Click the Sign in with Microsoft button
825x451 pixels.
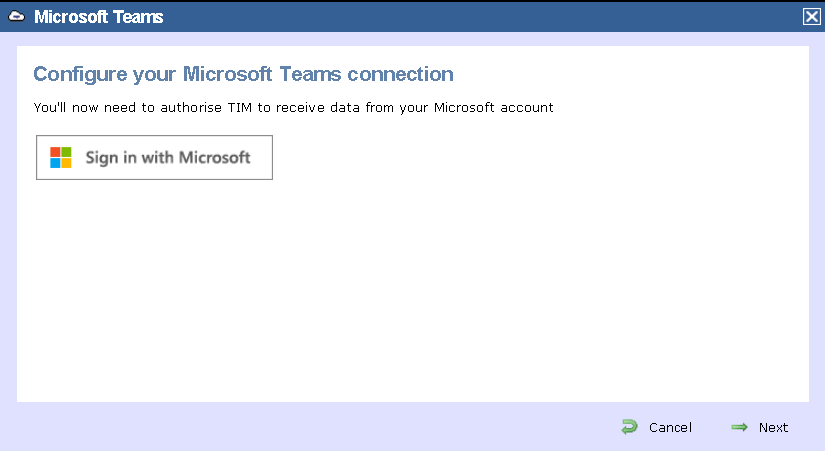(154, 157)
